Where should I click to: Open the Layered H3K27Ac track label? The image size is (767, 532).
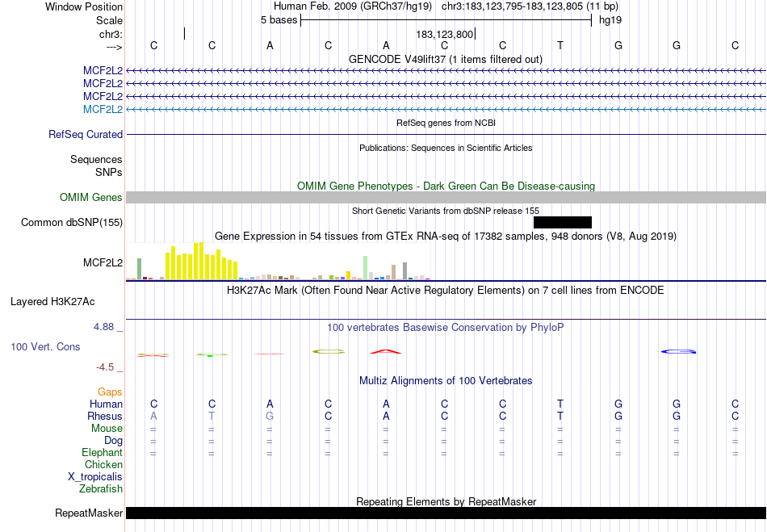52,302
